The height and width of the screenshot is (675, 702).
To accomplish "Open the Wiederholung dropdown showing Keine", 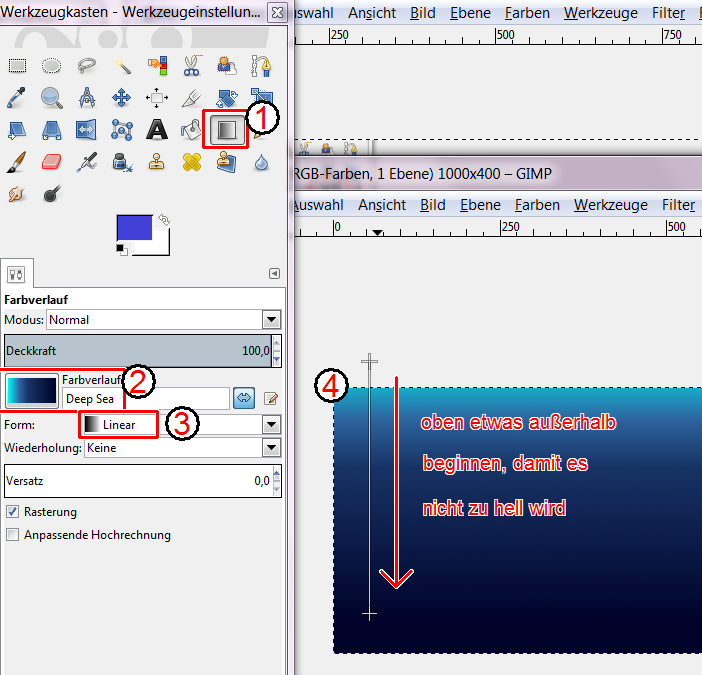I will pyautogui.click(x=183, y=448).
